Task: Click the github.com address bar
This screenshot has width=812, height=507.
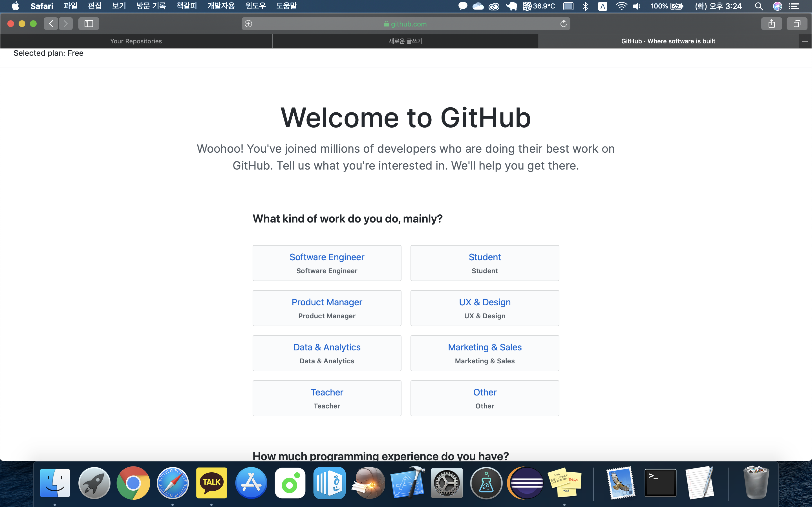Action: tap(405, 24)
